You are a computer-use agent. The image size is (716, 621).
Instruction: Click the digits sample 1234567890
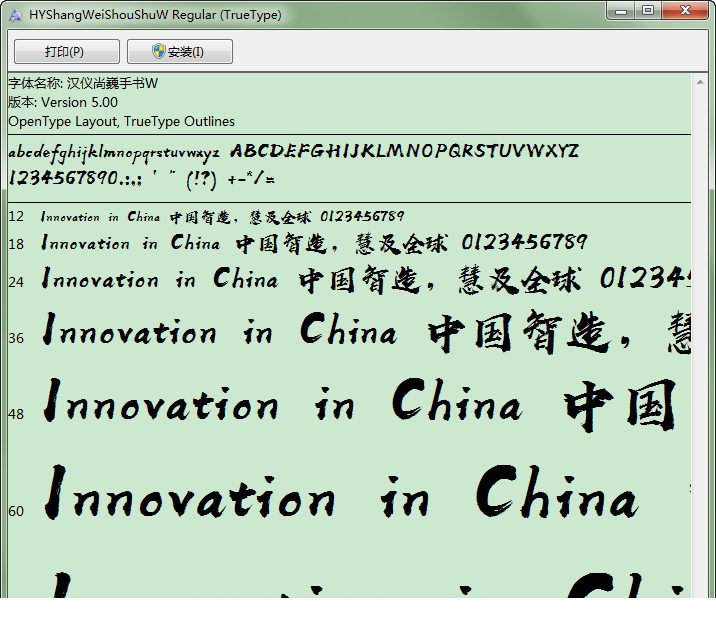(x=64, y=178)
